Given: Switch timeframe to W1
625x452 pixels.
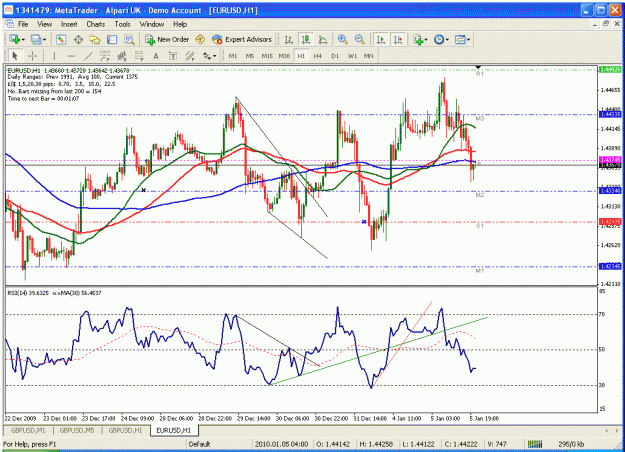Looking at the screenshot, I should pyautogui.click(x=352, y=56).
